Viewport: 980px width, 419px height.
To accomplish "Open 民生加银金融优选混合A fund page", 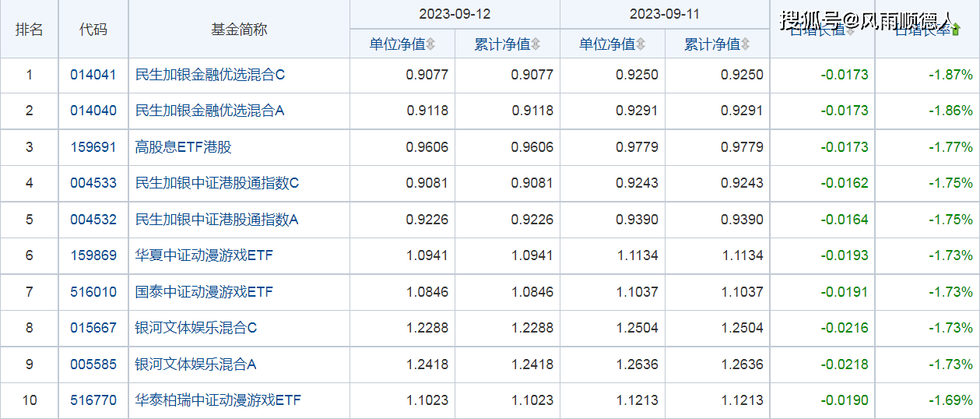I will click(209, 111).
